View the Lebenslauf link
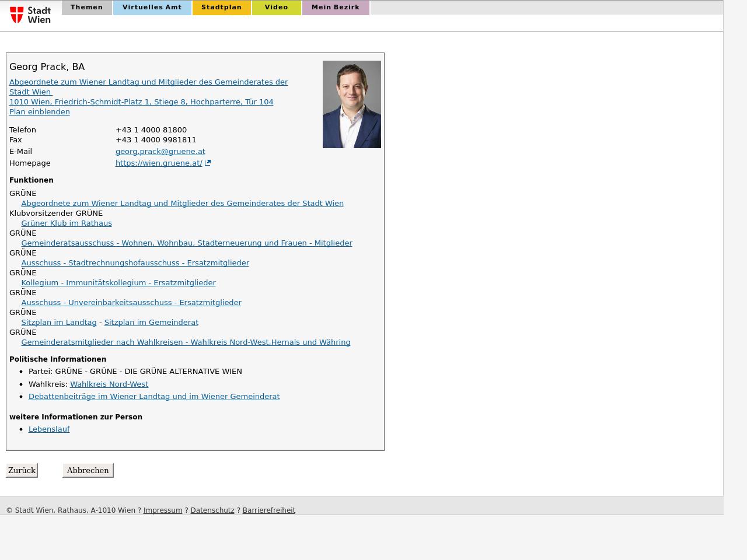 (x=49, y=429)
